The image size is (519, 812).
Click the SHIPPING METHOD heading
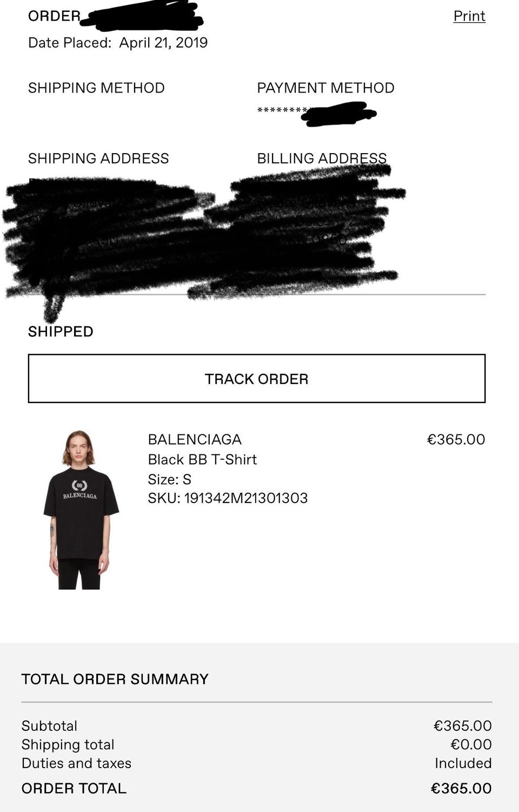(96, 88)
